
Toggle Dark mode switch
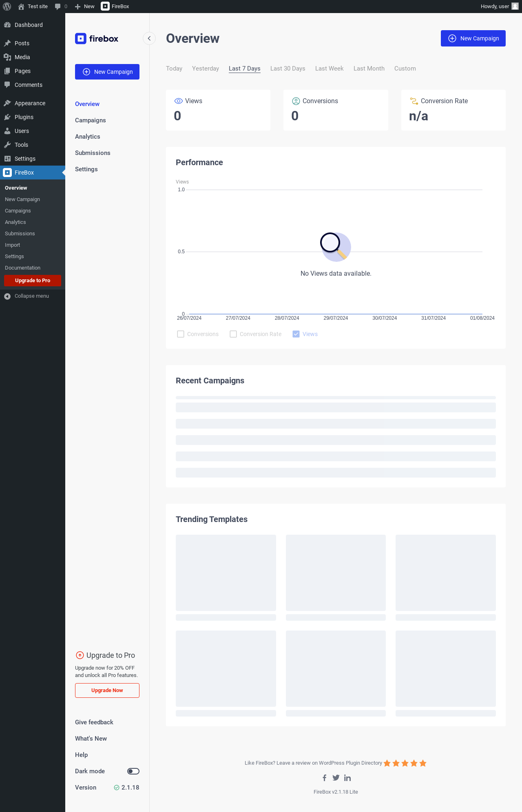[x=133, y=771]
